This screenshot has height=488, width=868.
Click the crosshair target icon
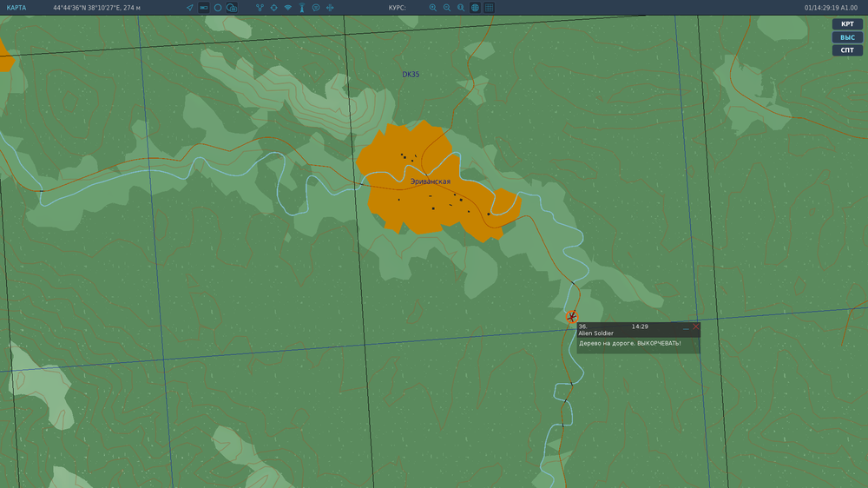[273, 8]
